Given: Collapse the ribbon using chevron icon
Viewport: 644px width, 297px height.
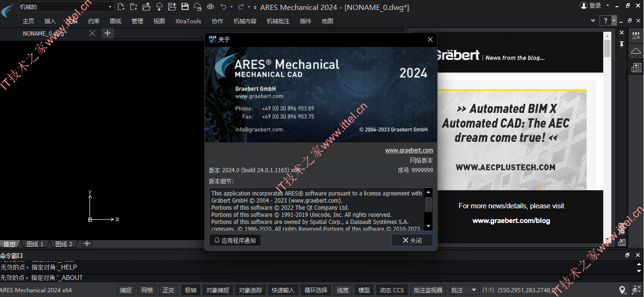Looking at the screenshot, I should point(593,21).
